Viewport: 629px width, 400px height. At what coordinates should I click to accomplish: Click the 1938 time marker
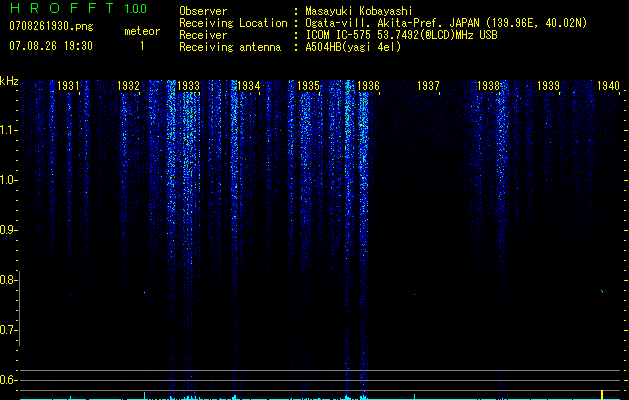[488, 85]
